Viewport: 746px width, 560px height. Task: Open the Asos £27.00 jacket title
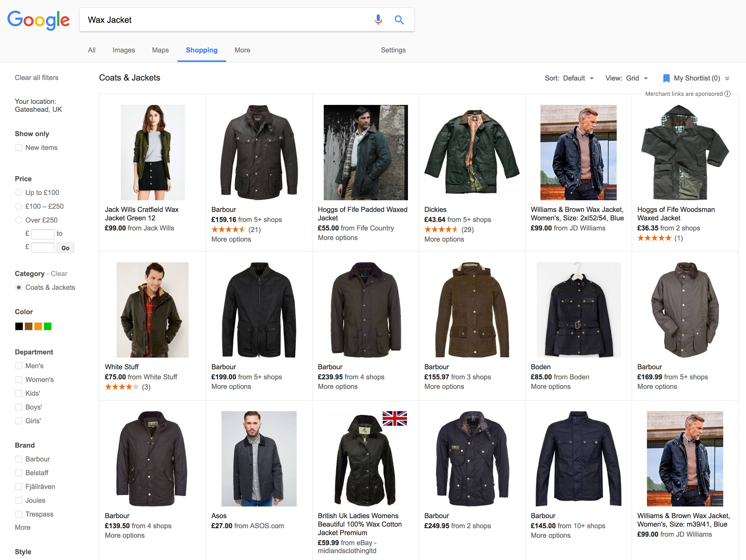click(x=219, y=516)
